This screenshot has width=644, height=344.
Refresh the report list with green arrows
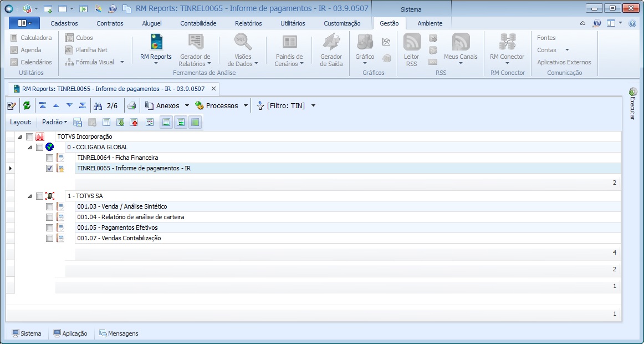coord(27,105)
